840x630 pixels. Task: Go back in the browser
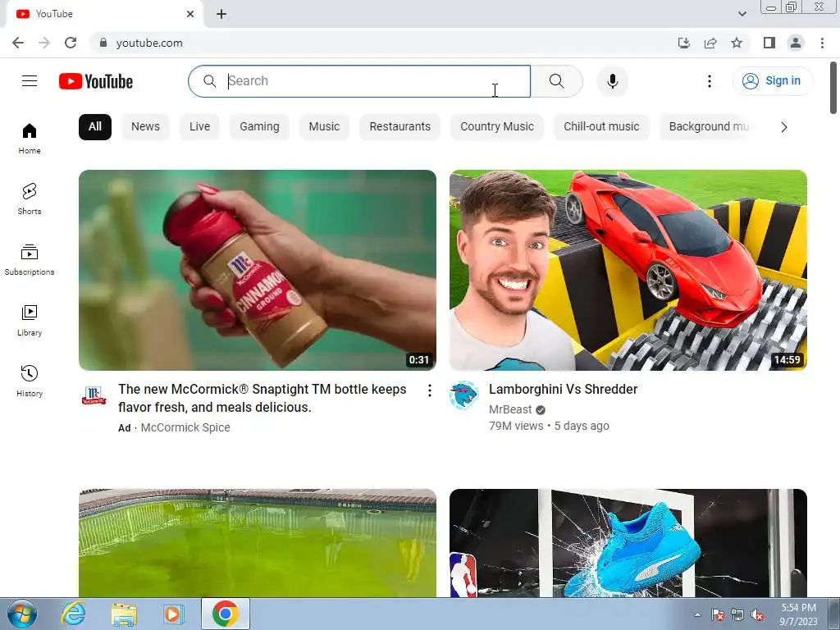tap(18, 43)
